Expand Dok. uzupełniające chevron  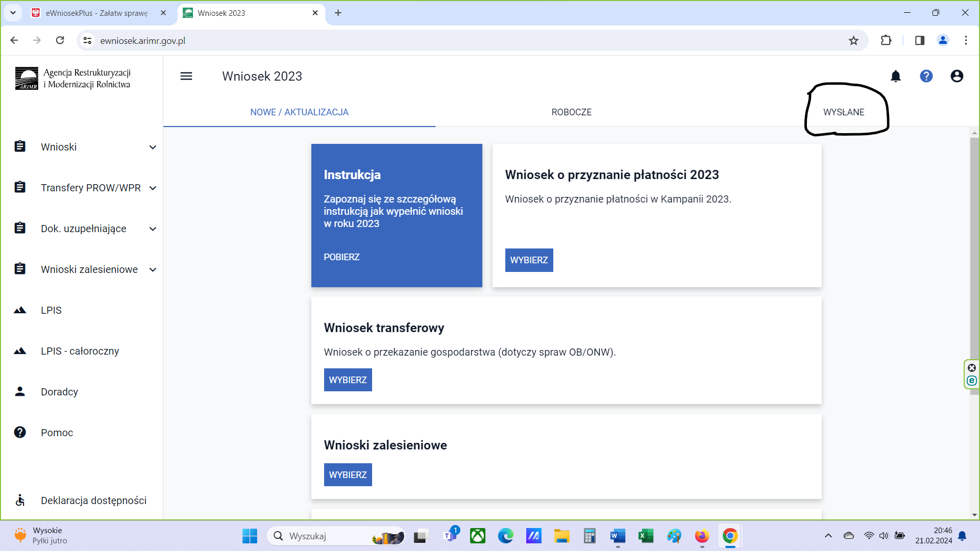pyautogui.click(x=153, y=229)
